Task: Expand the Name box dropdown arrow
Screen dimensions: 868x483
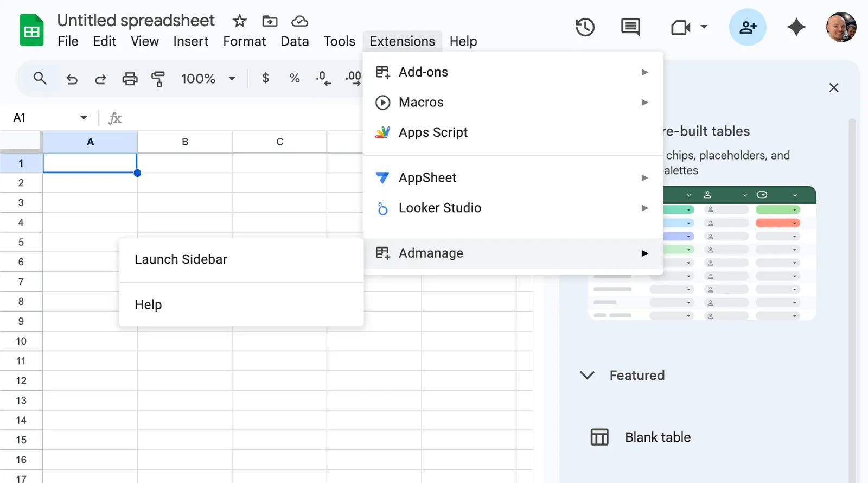Action: pyautogui.click(x=84, y=118)
